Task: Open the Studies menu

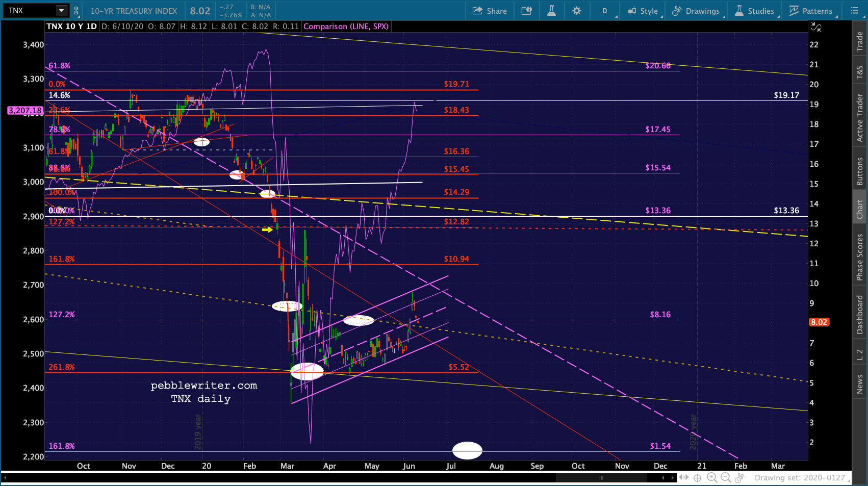Action: point(754,11)
